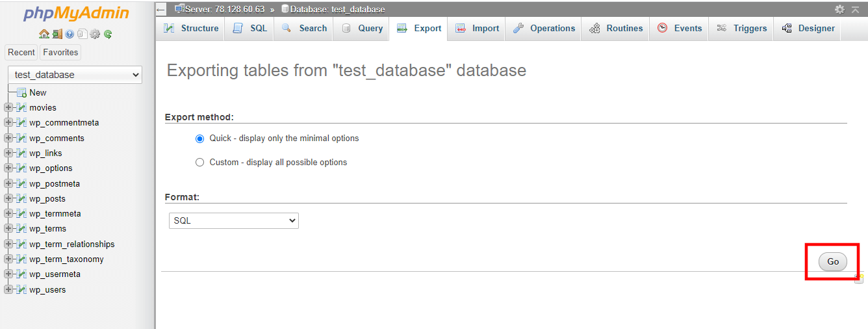The width and height of the screenshot is (868, 329).
Task: Click page settings gear in top bar
Action: pyautogui.click(x=840, y=9)
